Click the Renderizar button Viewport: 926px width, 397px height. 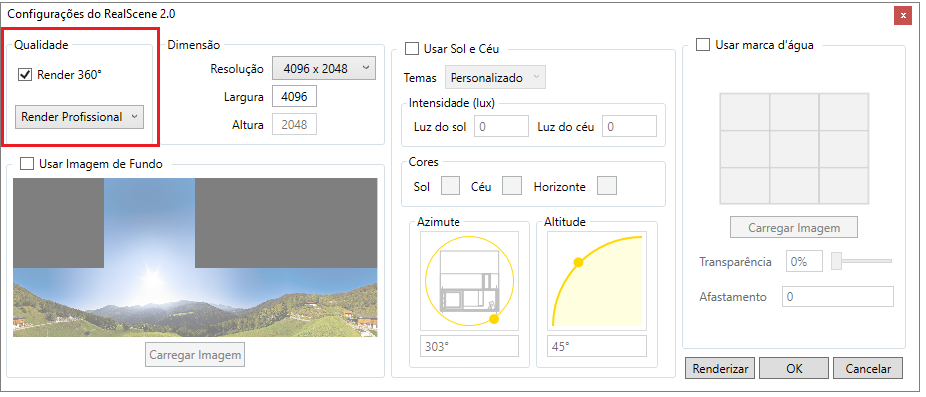coord(720,369)
